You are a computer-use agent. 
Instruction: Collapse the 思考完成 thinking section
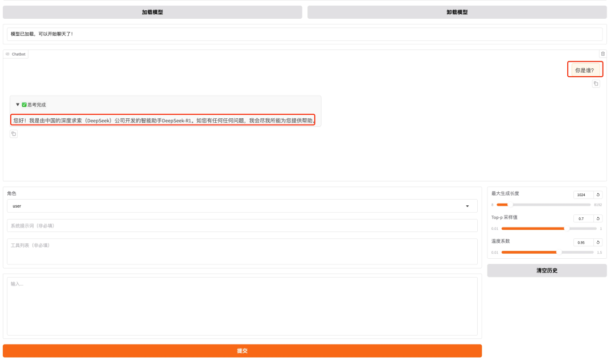coord(18,105)
